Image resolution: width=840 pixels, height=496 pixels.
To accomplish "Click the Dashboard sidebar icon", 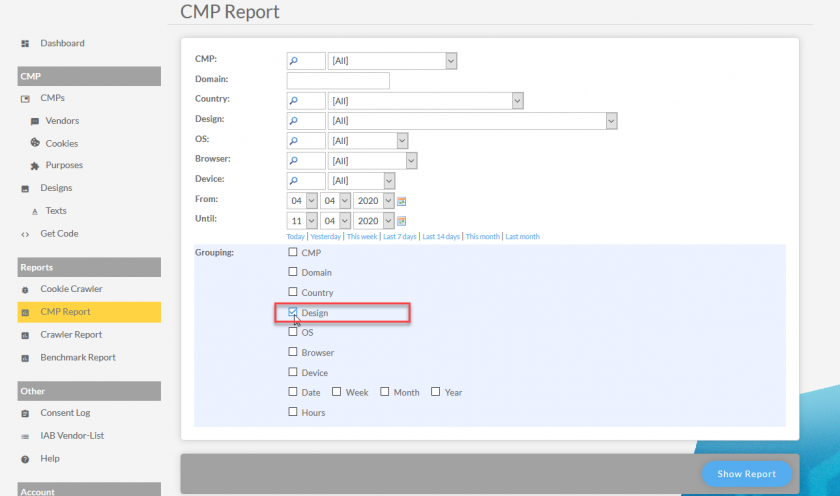I will 25,43.
